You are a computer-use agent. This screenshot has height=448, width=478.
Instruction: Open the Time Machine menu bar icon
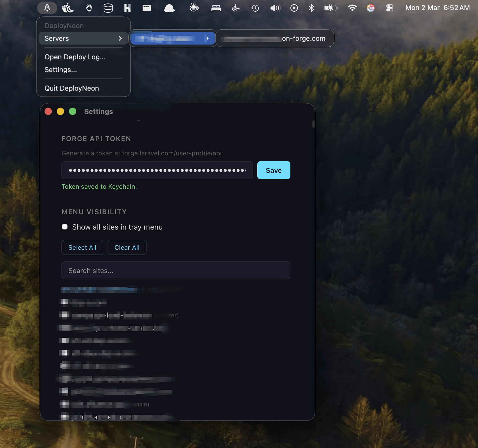[x=255, y=8]
